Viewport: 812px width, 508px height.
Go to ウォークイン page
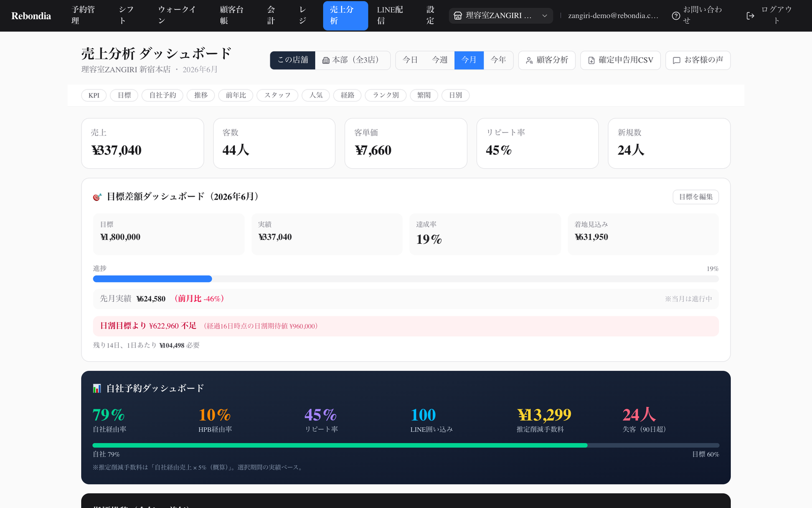pos(177,15)
